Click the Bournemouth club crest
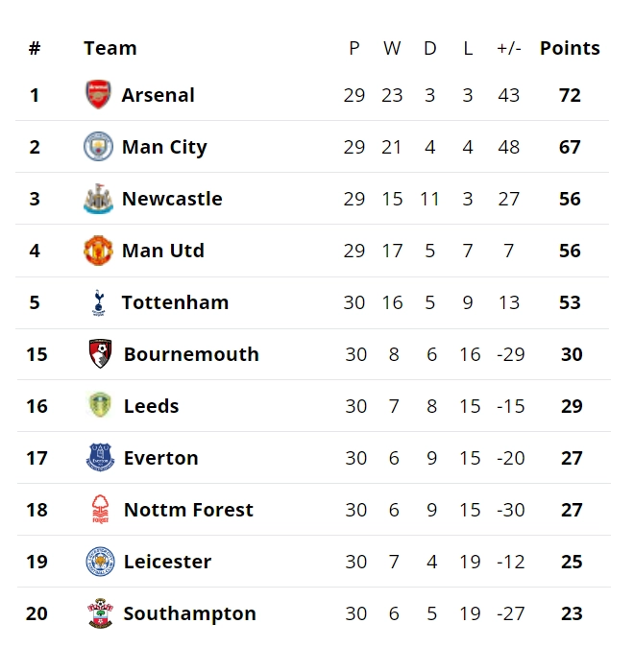Image resolution: width=634 pixels, height=672 pixels. 100,354
